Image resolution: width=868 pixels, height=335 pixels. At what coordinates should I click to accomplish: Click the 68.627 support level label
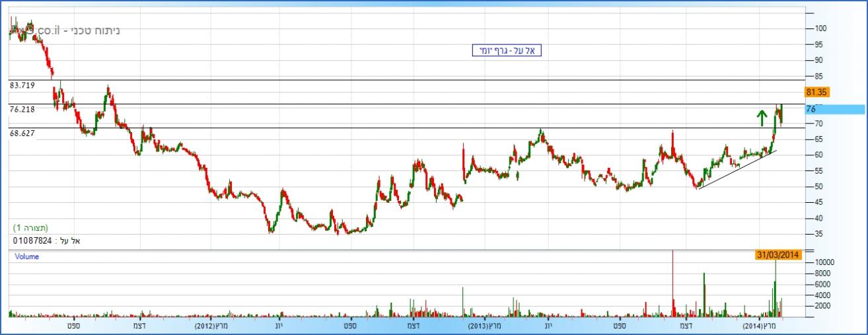click(22, 133)
